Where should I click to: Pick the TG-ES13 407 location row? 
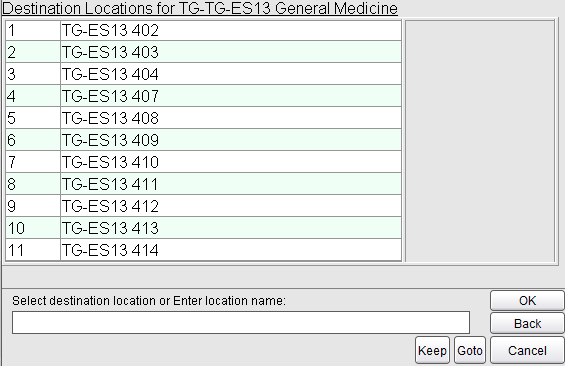click(x=204, y=96)
